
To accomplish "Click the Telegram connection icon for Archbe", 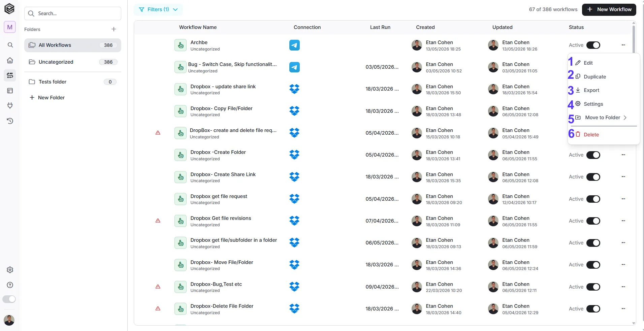I will tap(294, 45).
